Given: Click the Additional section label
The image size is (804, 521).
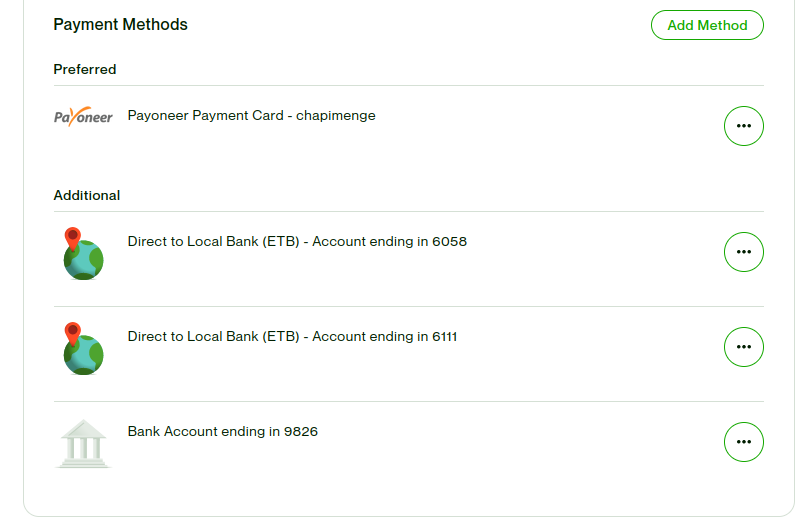Looking at the screenshot, I should click(x=87, y=196).
